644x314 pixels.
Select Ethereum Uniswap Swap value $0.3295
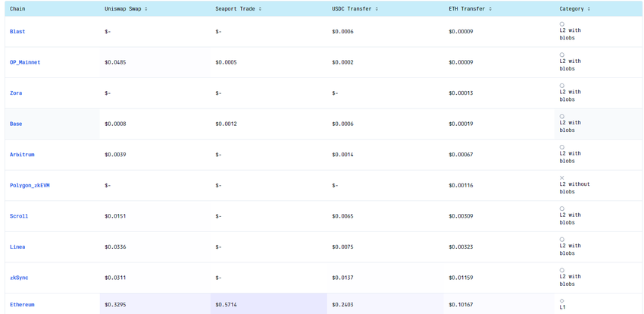coord(115,305)
